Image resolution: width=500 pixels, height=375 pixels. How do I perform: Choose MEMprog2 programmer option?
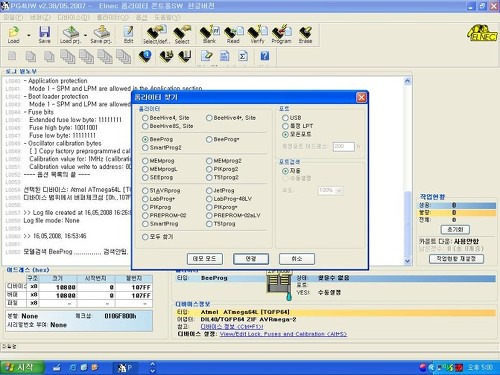click(x=209, y=161)
